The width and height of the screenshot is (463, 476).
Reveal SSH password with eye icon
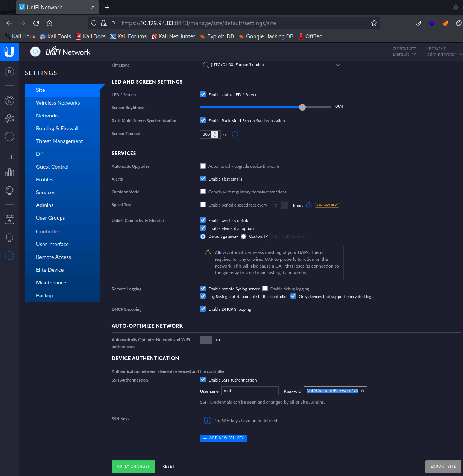point(363,391)
